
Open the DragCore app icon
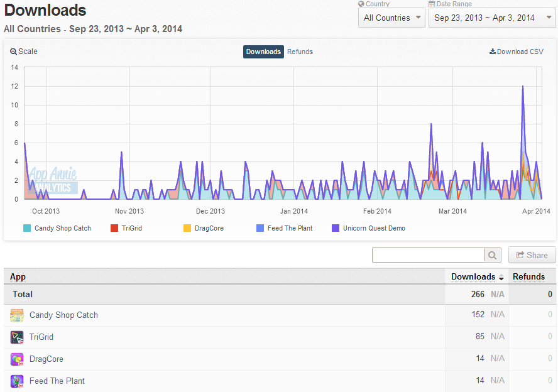pyautogui.click(x=17, y=359)
